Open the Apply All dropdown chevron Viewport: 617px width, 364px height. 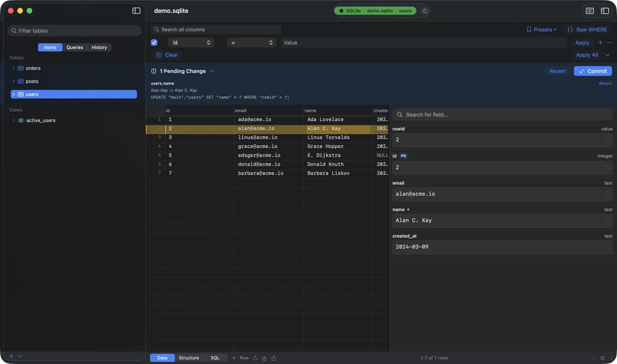point(608,55)
